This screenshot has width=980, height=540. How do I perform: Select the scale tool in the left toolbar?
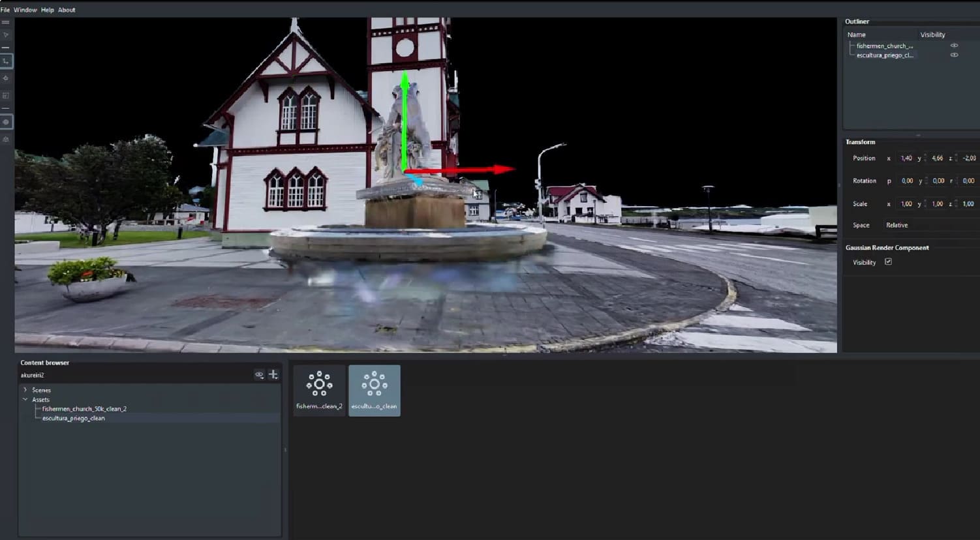point(6,95)
